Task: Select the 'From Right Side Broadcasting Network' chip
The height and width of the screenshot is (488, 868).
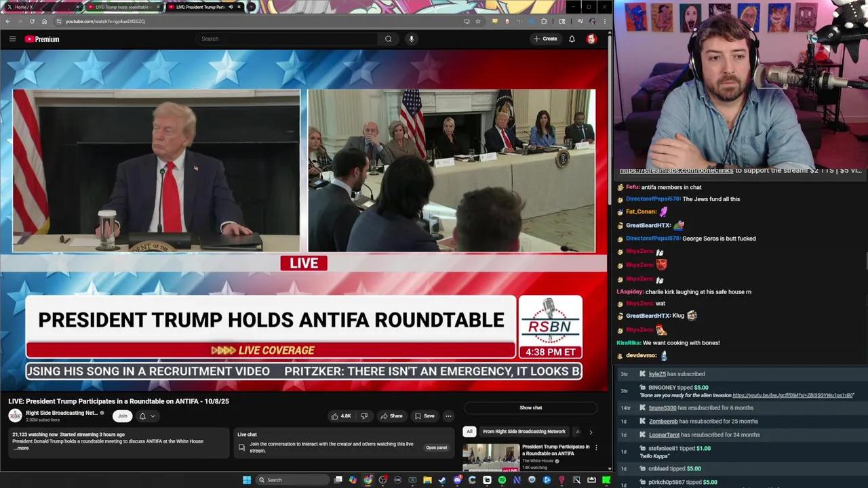Action: [524, 432]
